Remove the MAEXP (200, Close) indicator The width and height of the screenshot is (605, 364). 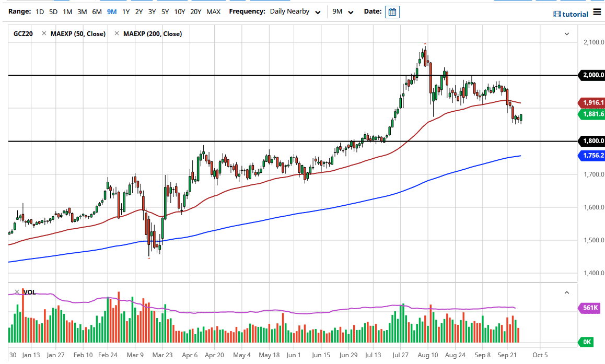pyautogui.click(x=116, y=34)
